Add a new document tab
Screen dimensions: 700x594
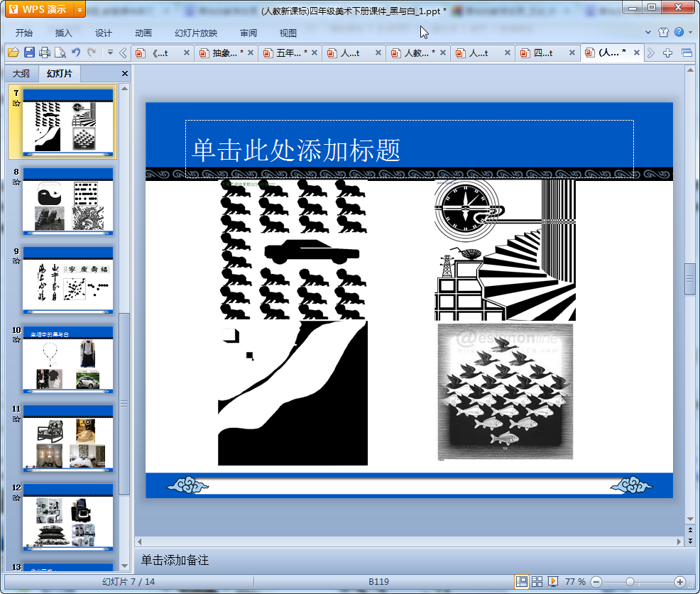[667, 53]
